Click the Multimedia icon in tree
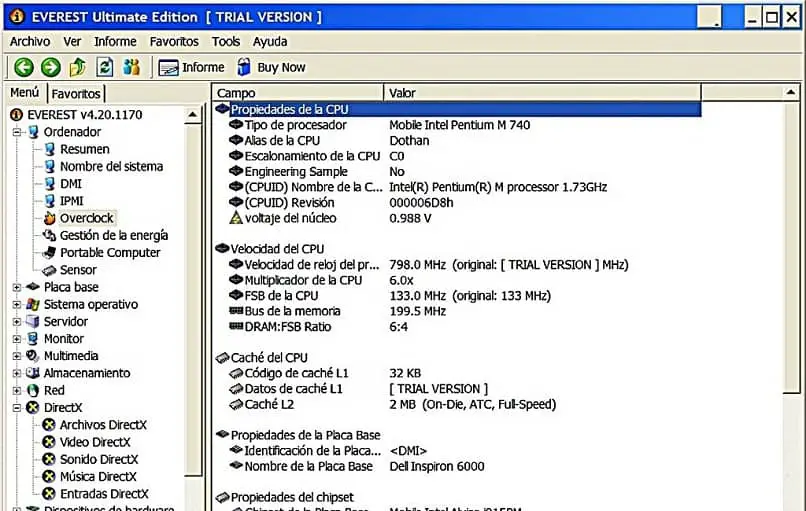This screenshot has height=511, width=806. point(33,356)
